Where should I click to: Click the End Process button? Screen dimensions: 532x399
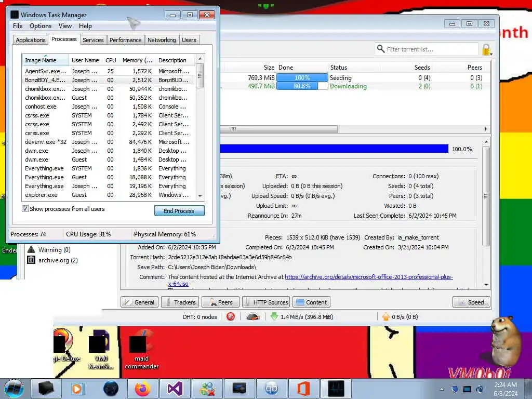click(179, 211)
